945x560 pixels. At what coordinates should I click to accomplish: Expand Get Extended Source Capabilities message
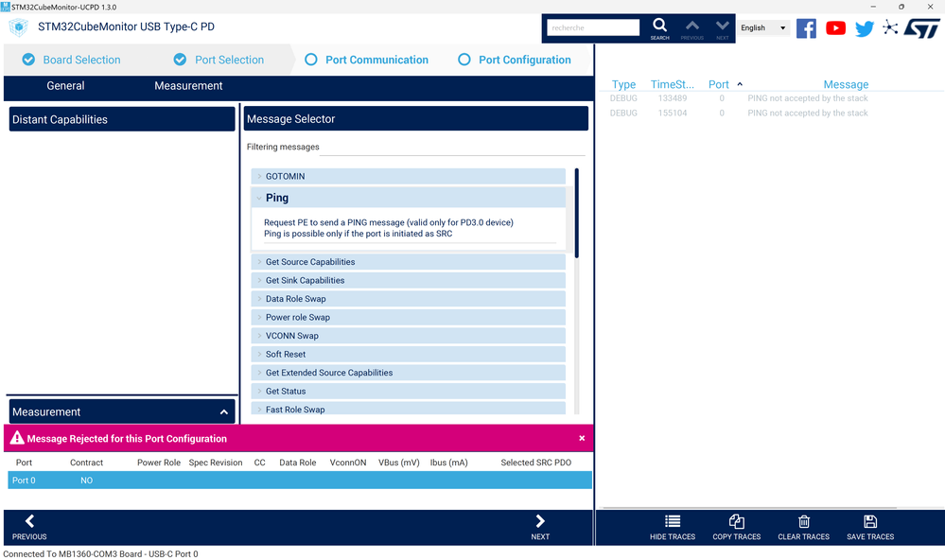[408, 373]
